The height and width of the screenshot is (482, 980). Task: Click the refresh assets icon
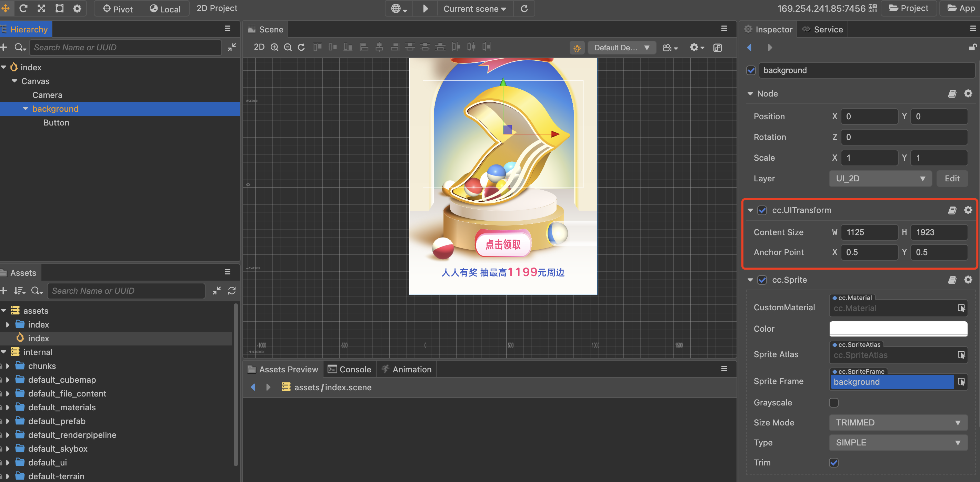[x=232, y=291]
